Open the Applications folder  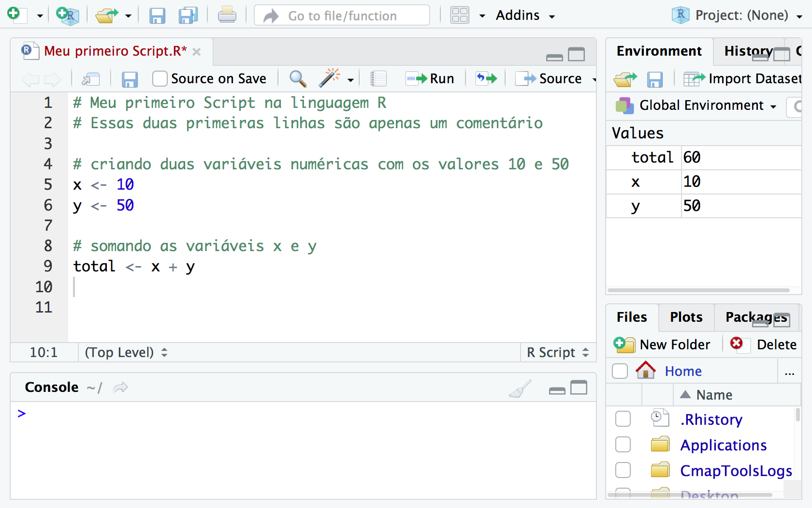pyautogui.click(x=723, y=445)
